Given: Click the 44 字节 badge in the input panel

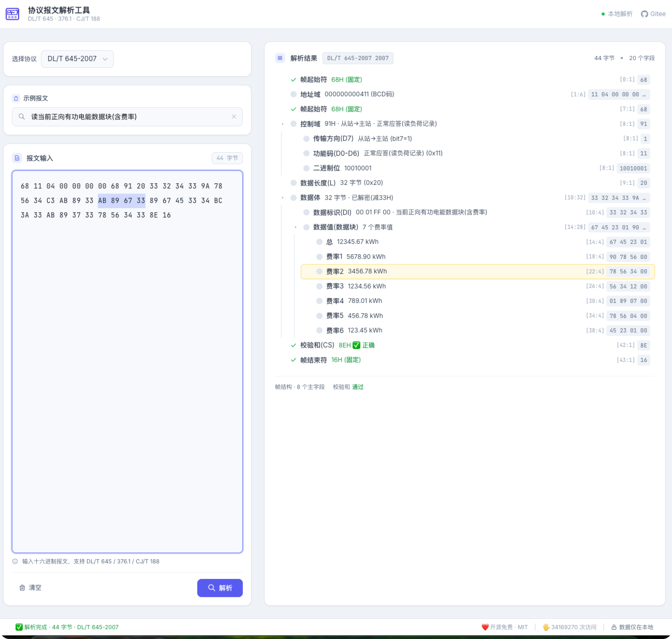Looking at the screenshot, I should click(x=227, y=158).
